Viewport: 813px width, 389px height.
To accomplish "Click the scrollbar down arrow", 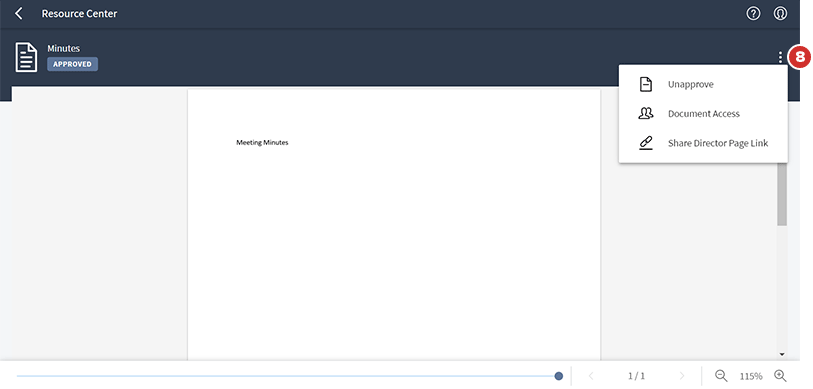I will [x=782, y=355].
